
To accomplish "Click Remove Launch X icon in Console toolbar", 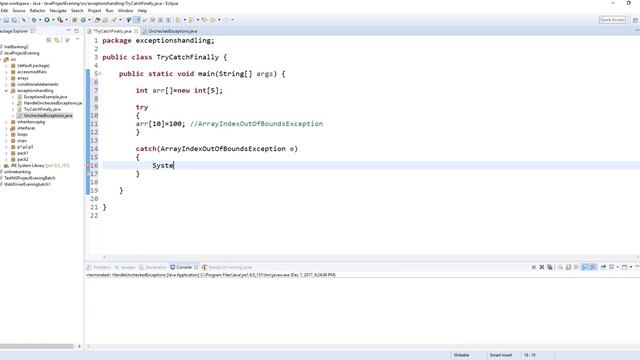I will coord(542,267).
